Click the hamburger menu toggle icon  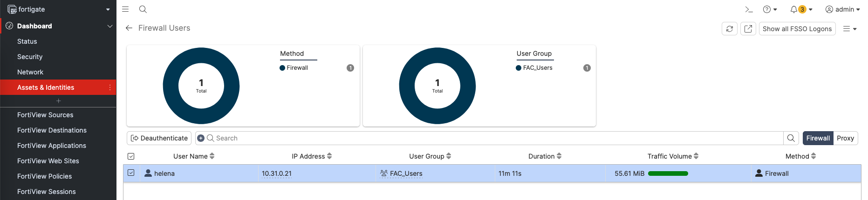[125, 9]
